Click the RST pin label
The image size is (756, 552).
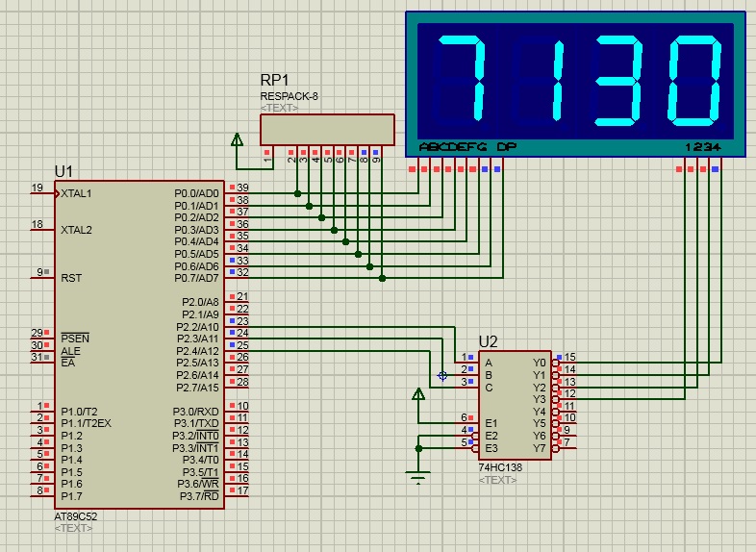(71, 278)
